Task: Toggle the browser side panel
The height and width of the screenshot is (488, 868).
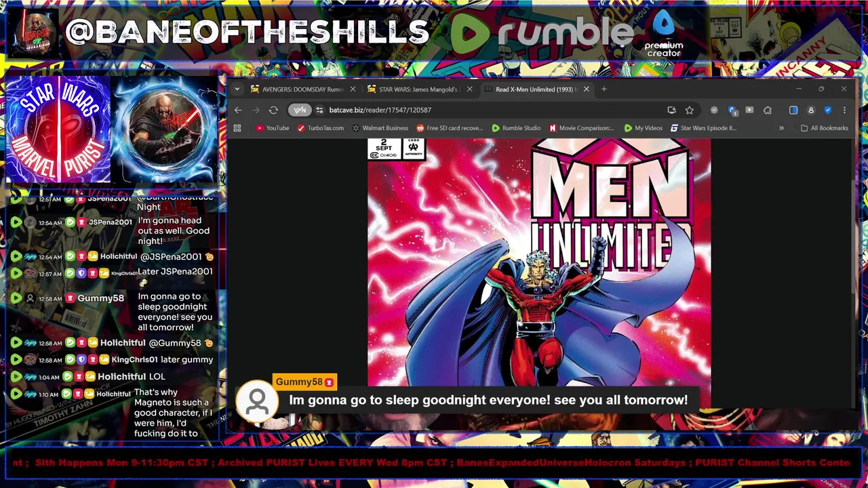Action: click(793, 110)
